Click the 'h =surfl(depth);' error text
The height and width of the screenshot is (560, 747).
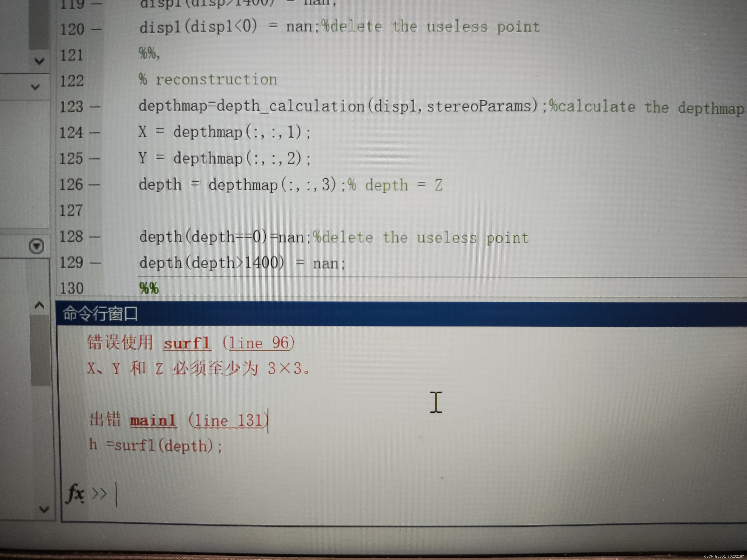point(156,446)
